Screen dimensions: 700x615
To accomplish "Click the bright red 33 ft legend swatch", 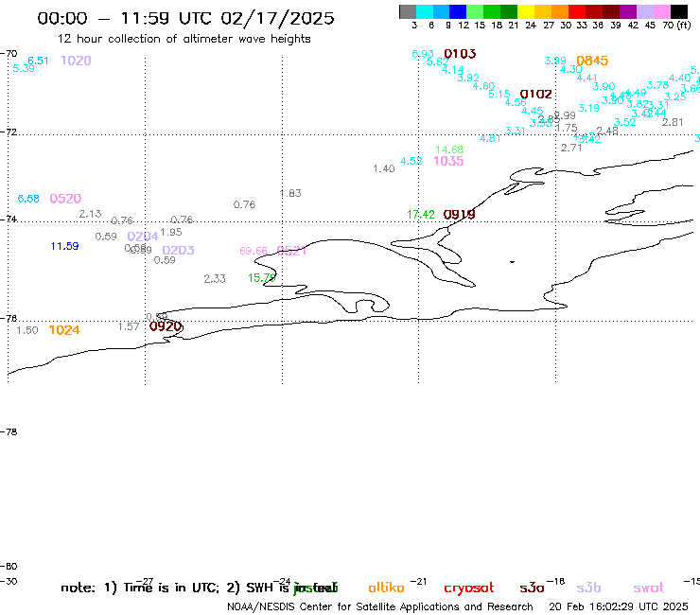I will coord(577,11).
